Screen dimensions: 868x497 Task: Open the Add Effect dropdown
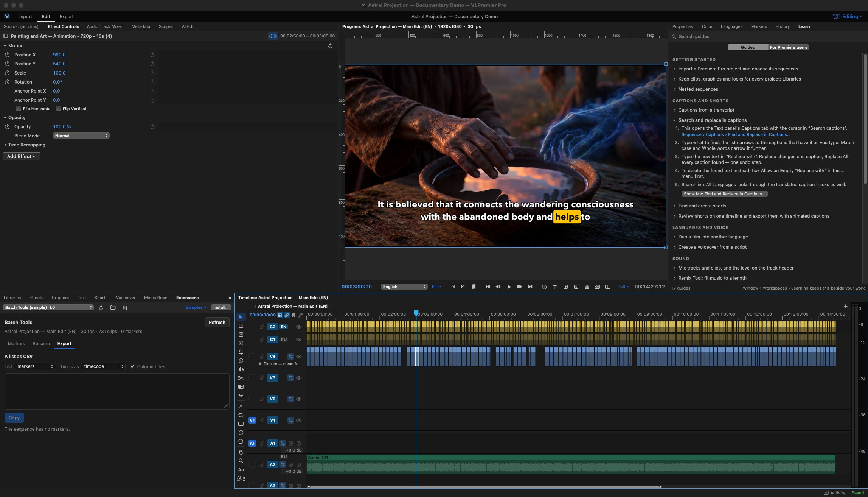(22, 156)
